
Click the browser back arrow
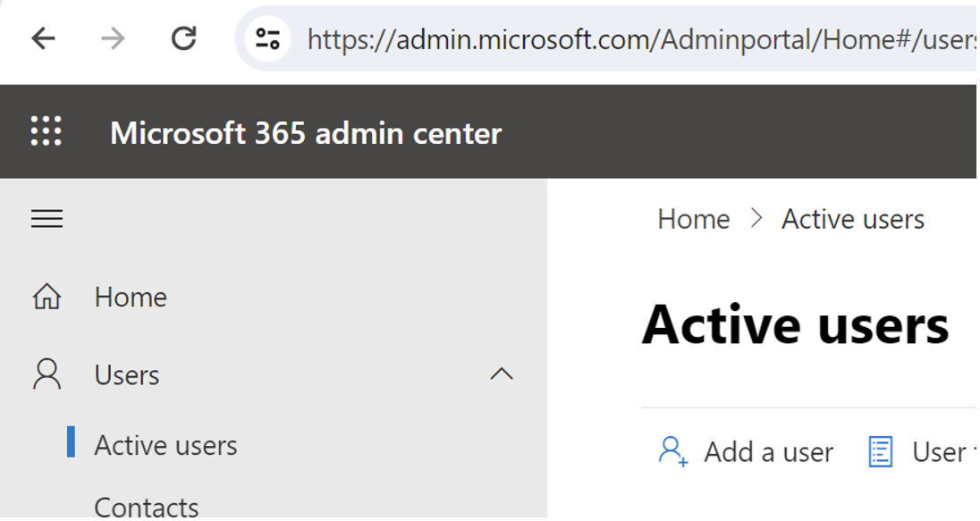coord(43,38)
